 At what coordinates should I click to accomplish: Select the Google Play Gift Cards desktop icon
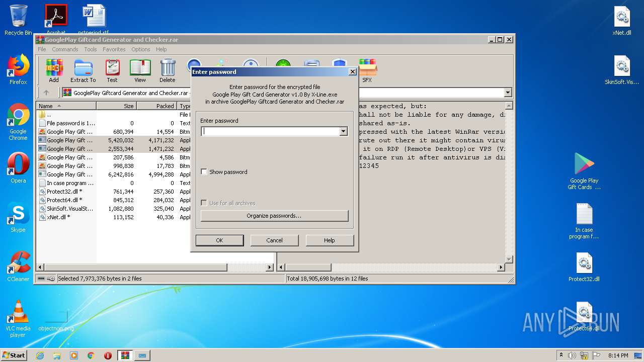point(584,171)
